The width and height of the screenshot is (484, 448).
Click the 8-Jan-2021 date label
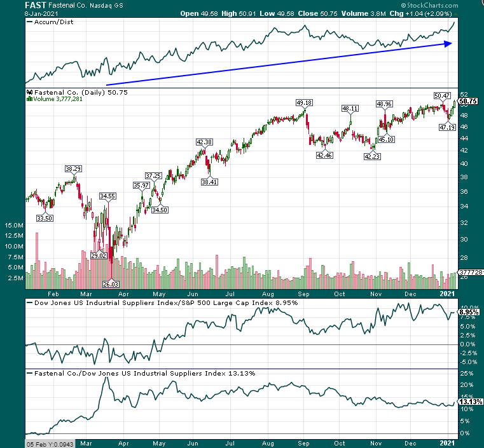(41, 14)
